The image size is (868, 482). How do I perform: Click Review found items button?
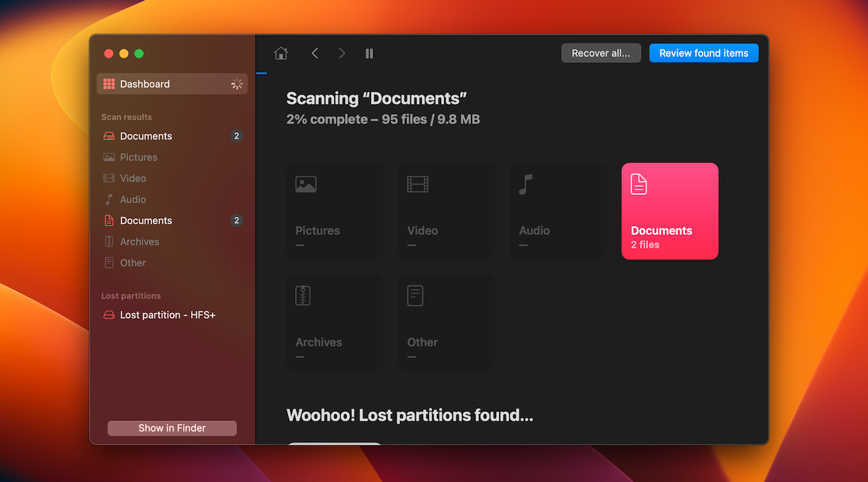703,53
